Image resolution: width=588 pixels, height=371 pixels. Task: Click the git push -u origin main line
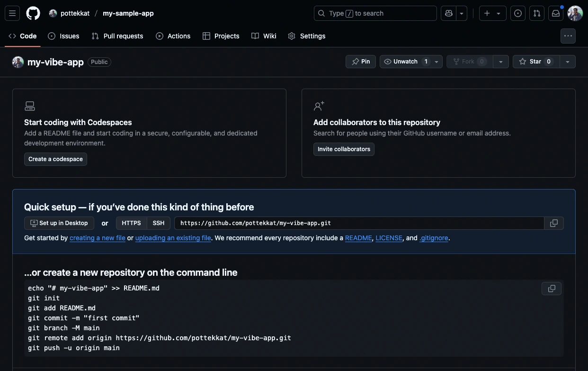[74, 348]
